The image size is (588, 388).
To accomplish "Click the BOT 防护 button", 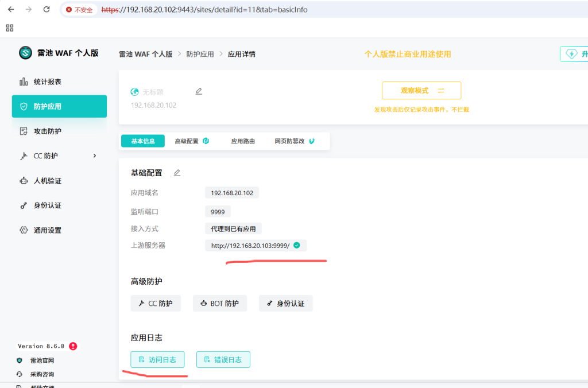I will click(x=220, y=304).
